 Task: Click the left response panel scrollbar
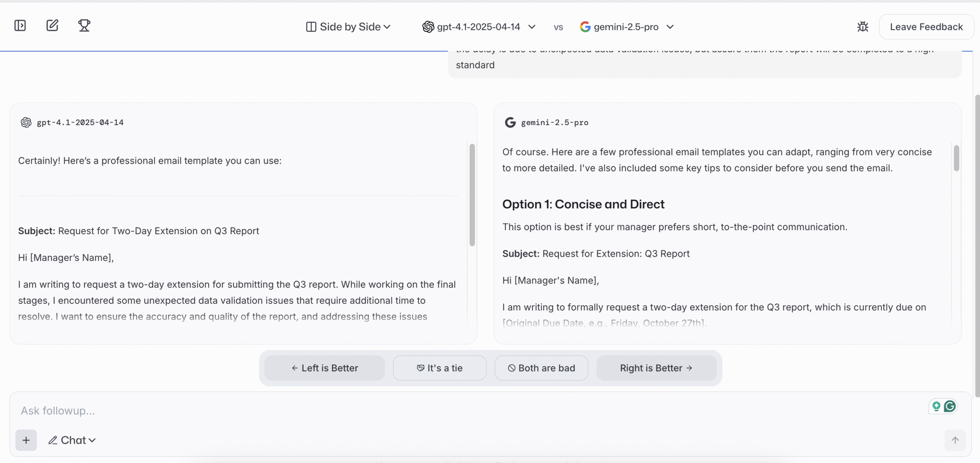click(x=472, y=195)
